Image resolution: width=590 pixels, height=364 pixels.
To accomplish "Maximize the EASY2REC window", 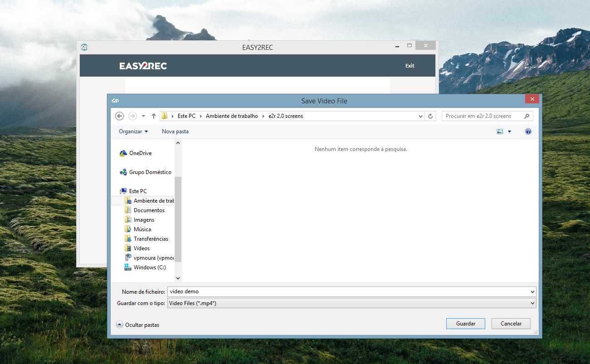I will tap(410, 46).
